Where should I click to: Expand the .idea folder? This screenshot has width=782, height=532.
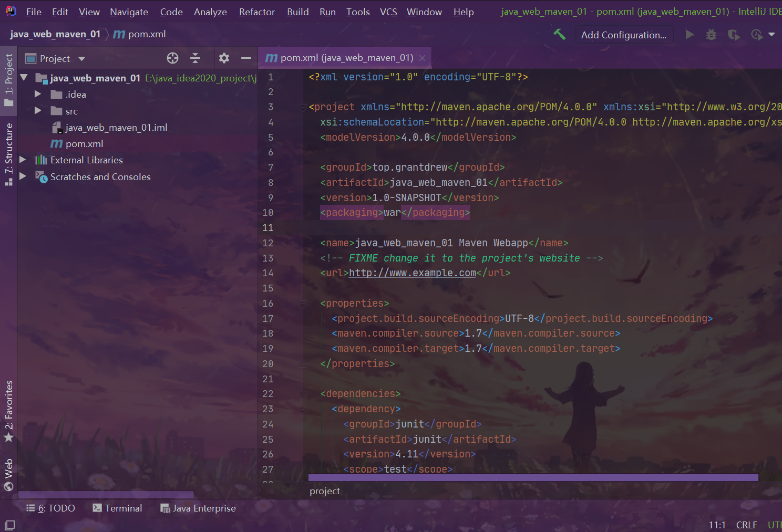point(38,94)
